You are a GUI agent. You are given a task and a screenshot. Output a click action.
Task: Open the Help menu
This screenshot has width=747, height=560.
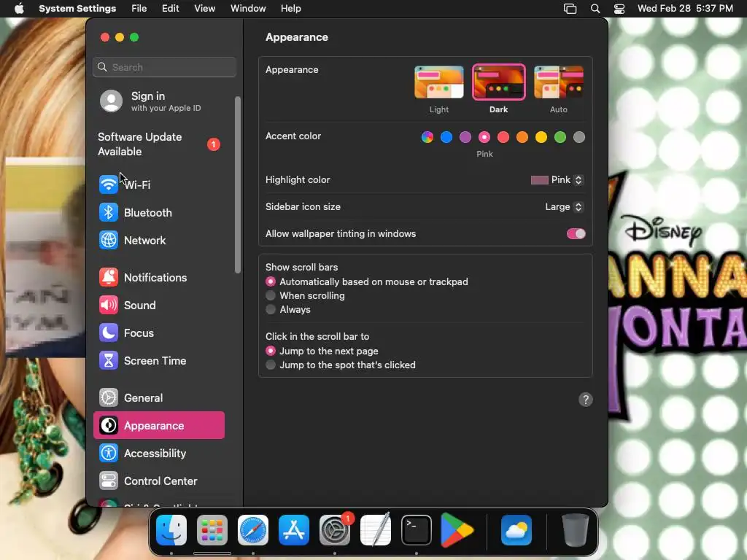pos(290,9)
